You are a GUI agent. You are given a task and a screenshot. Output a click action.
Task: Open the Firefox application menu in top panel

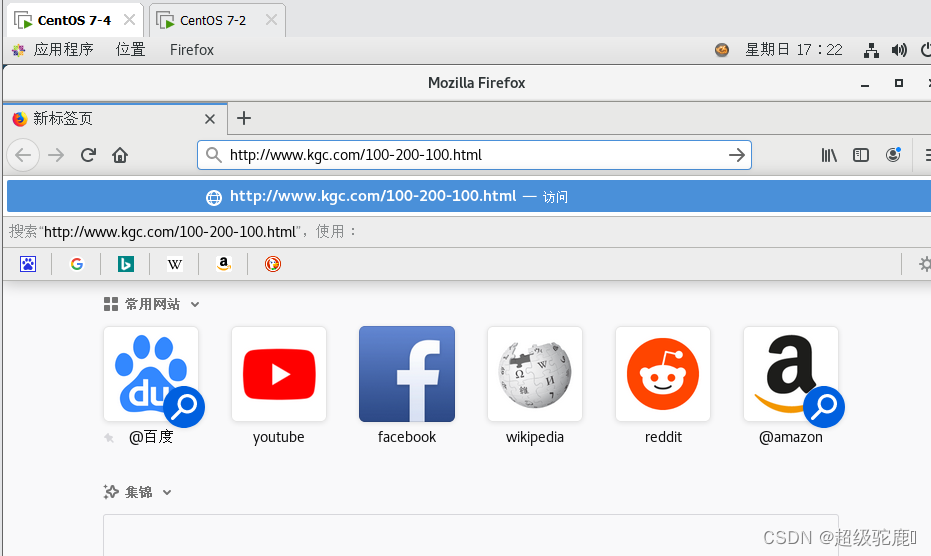[x=192, y=50]
